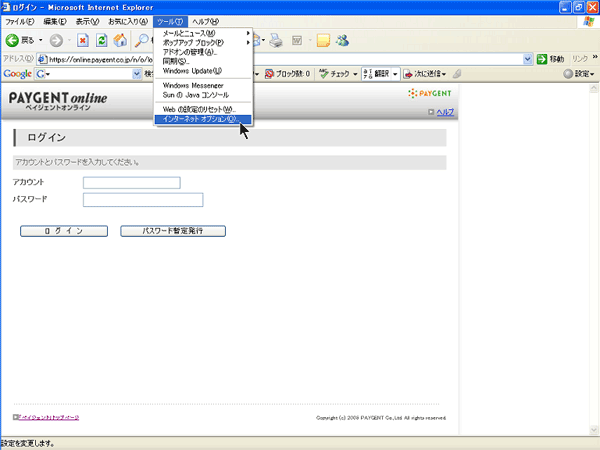Viewport: 600px width, 450px height.
Task: Select Windows Messenger menu entry
Action: pos(203,85)
